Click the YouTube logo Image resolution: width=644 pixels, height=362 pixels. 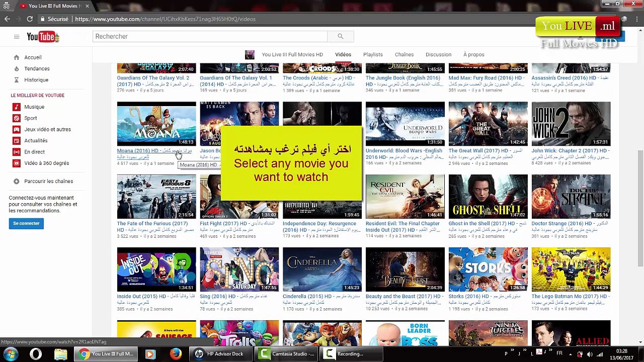pyautogui.click(x=43, y=36)
